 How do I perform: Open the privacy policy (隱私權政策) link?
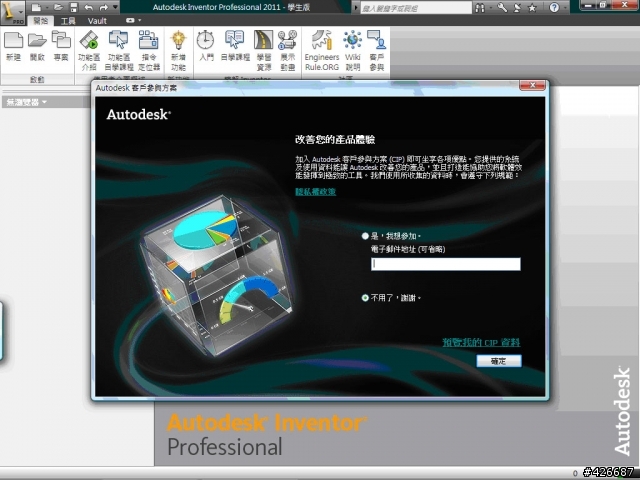pyautogui.click(x=316, y=191)
